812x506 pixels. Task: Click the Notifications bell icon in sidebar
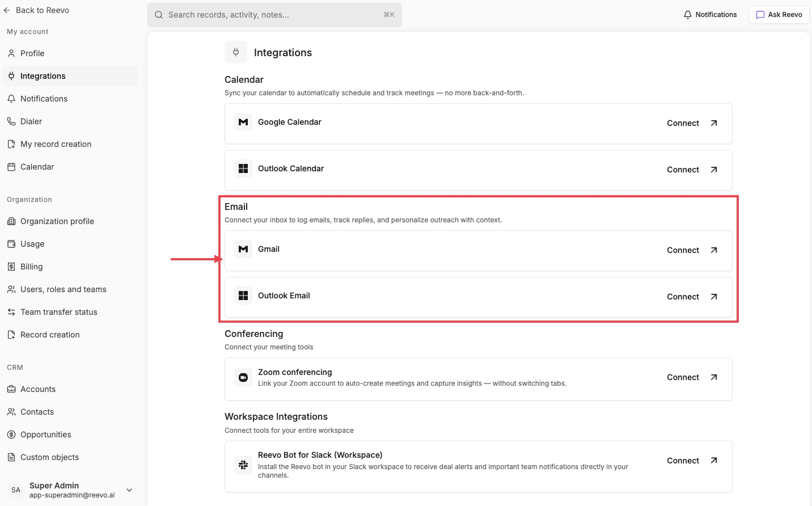11,99
